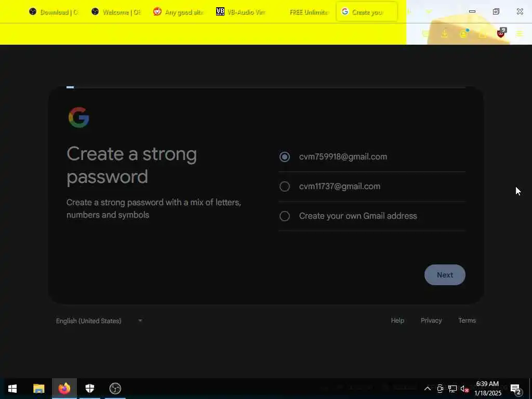This screenshot has width=532, height=399.
Task: Select the cvm759918@gmail.com radio option
Action: click(x=284, y=157)
